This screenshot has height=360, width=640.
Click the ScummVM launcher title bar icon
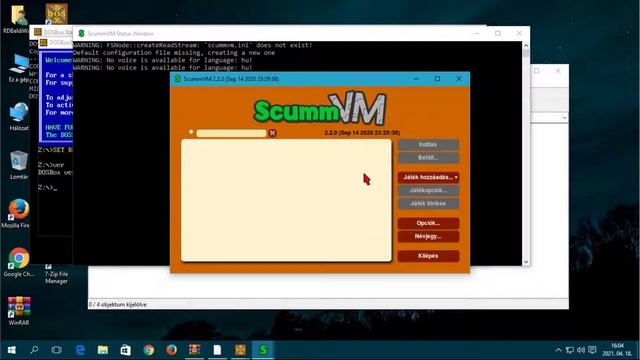[178, 79]
